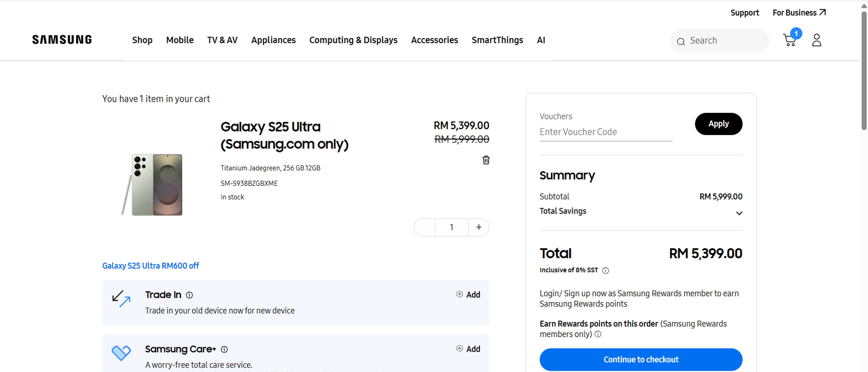This screenshot has height=372, width=868.
Task: Open the TV & AV menu
Action: (222, 40)
